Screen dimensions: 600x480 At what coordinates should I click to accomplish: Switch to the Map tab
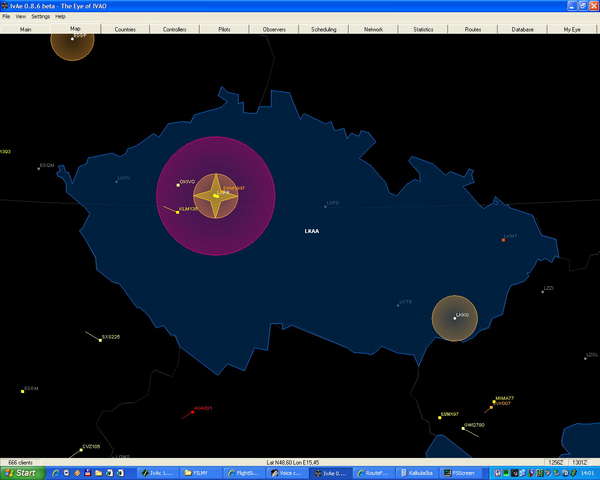click(x=75, y=29)
